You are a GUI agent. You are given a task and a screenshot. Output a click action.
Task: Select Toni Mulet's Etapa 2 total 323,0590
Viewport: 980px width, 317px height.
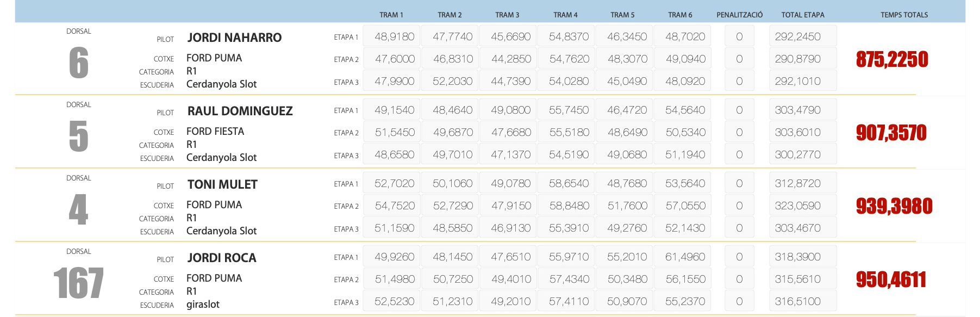coord(802,206)
